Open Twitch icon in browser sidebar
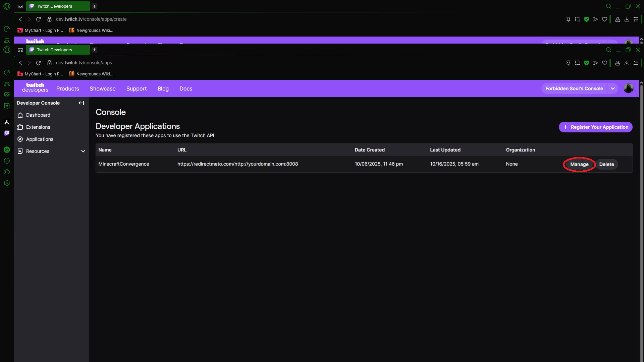Viewport: 644px width, 362px height. click(x=7, y=133)
